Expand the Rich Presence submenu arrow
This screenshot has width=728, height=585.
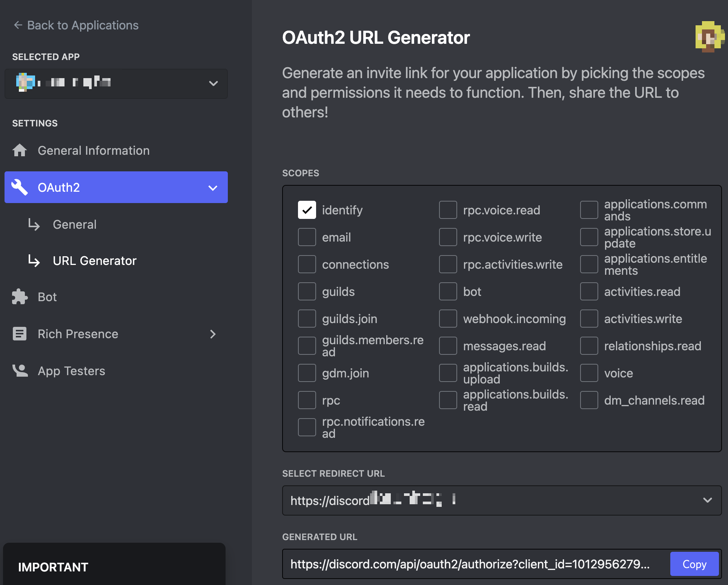coord(213,334)
